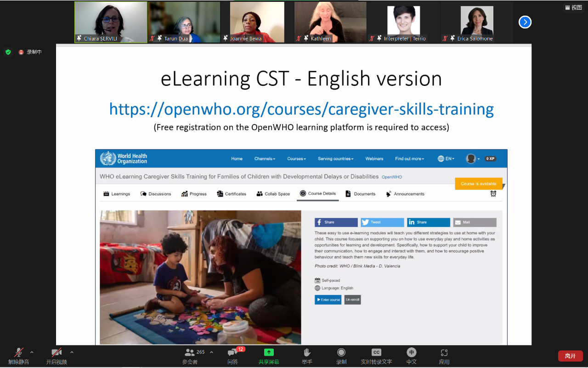588x368 pixels.
Task: Click the course photo of mother and child
Action: [x=200, y=277]
